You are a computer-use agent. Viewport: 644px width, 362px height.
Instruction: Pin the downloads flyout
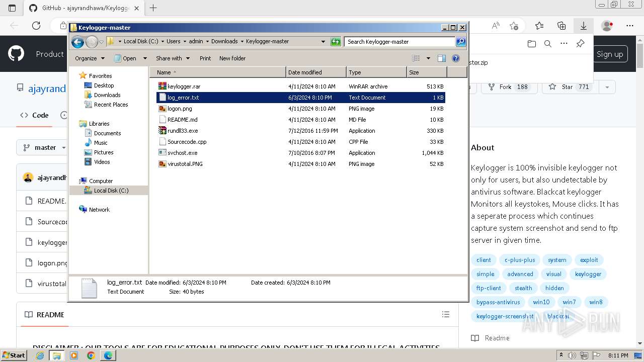coord(580,44)
